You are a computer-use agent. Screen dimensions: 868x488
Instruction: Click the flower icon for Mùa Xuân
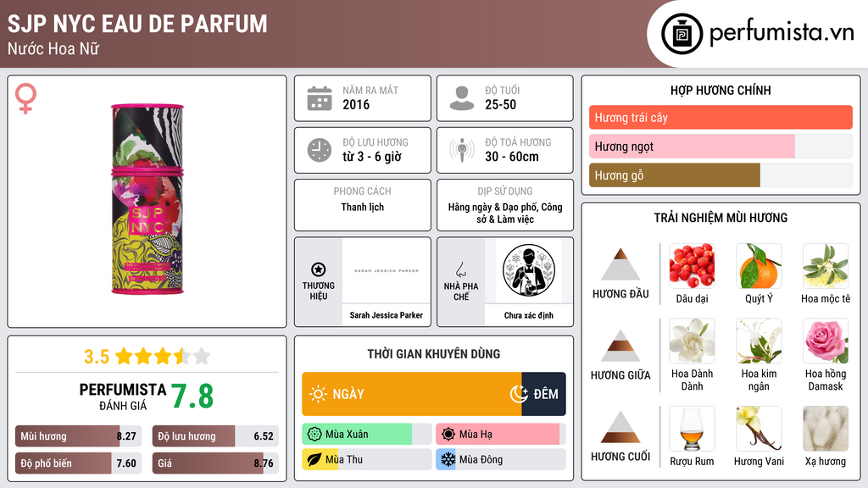pyautogui.click(x=314, y=435)
